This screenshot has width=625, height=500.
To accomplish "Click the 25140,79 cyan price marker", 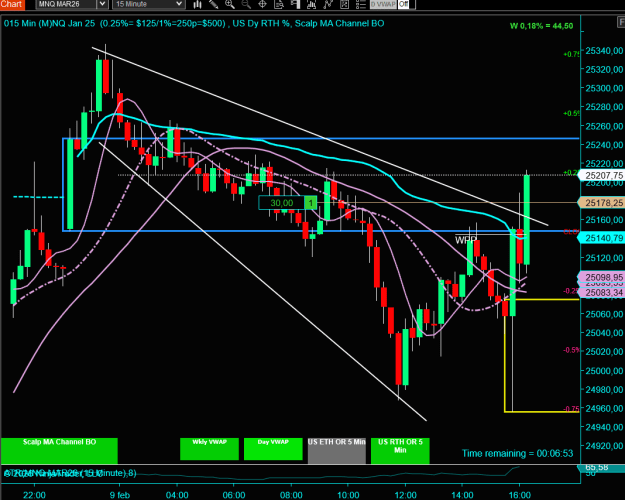I will pos(602,238).
